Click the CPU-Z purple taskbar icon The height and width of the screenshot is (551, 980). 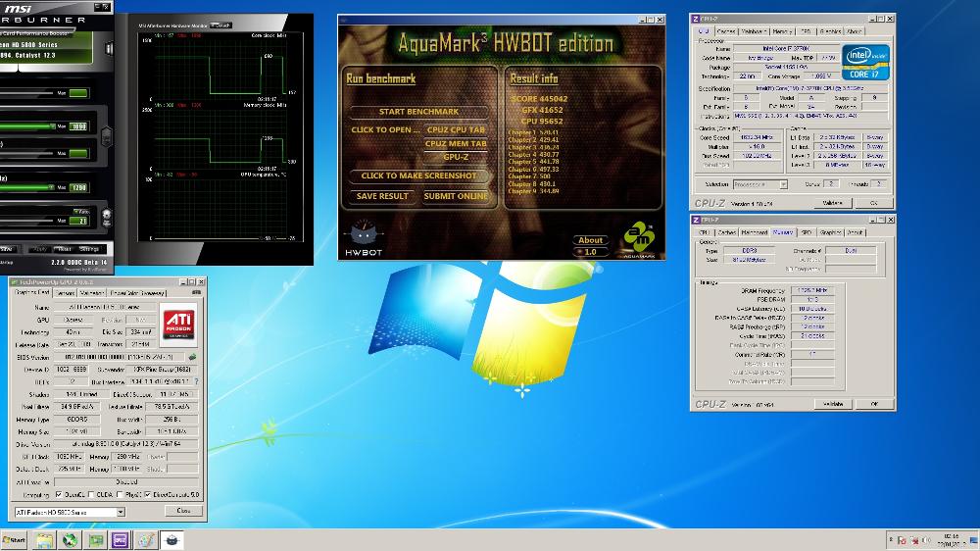120,540
